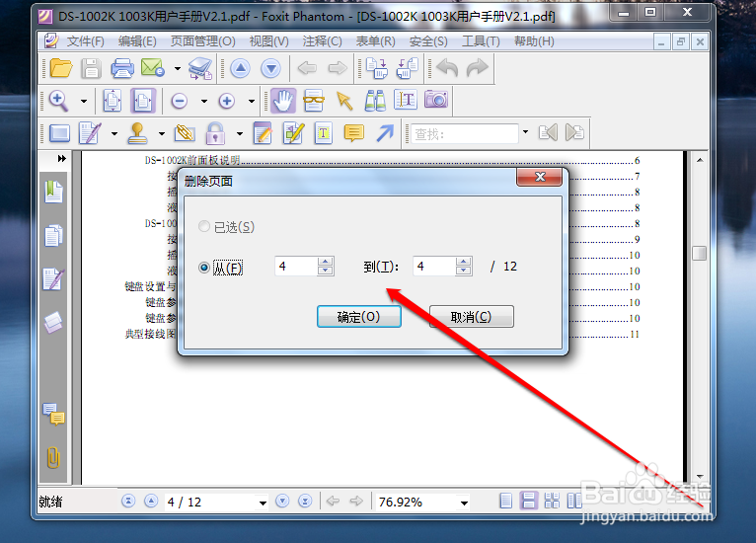Increase the 从(F) page value stepper

pyautogui.click(x=326, y=262)
